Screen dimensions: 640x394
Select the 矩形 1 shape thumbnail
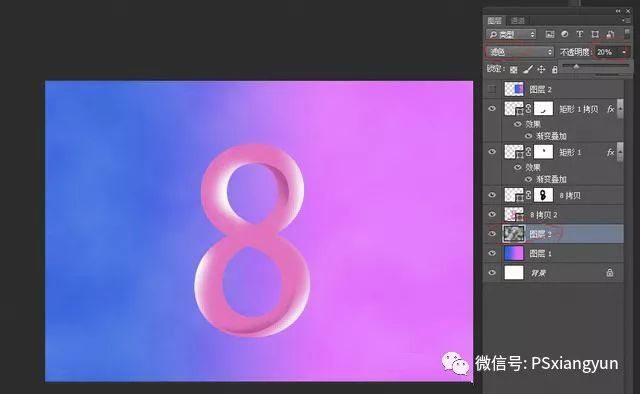(514, 152)
